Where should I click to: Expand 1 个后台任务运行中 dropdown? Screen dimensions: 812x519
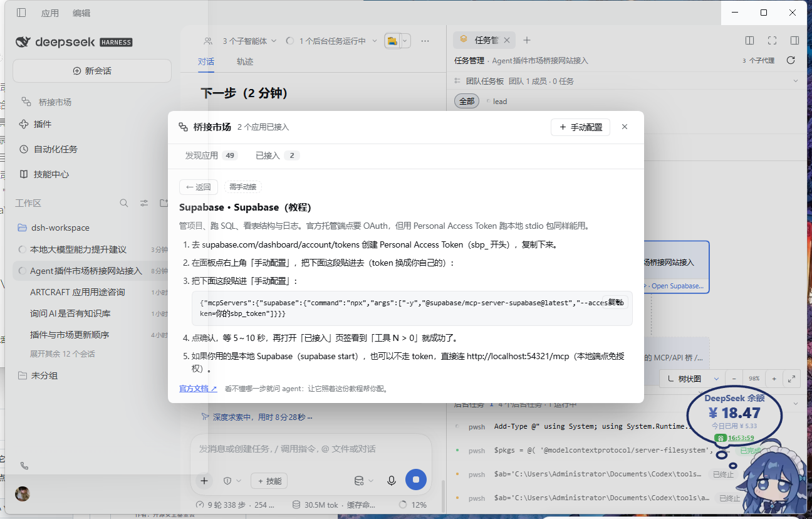[x=331, y=41]
